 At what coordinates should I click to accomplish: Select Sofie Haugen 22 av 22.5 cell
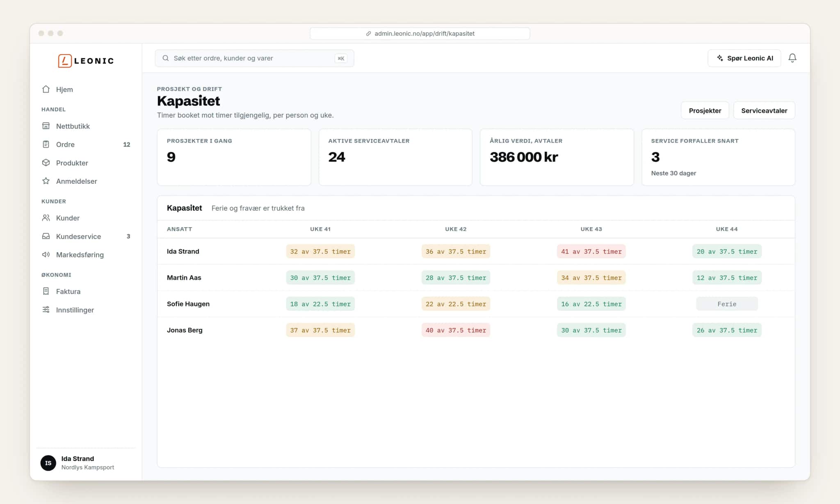456,304
